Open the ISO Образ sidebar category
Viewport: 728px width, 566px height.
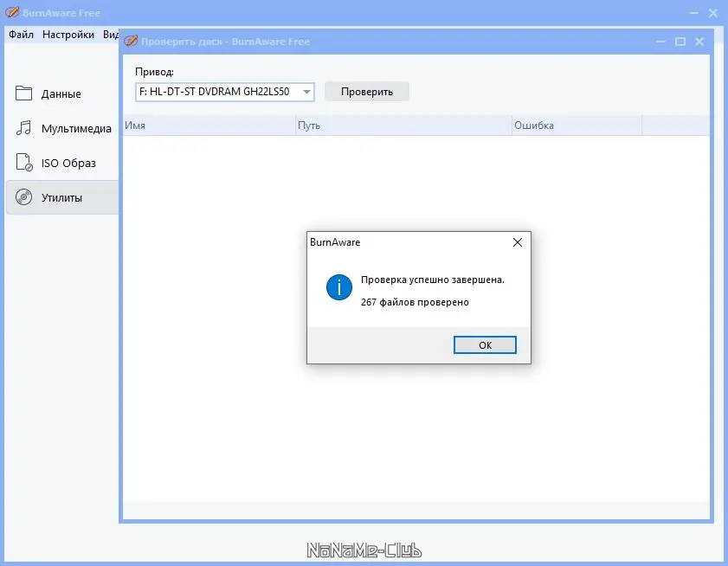(62, 163)
